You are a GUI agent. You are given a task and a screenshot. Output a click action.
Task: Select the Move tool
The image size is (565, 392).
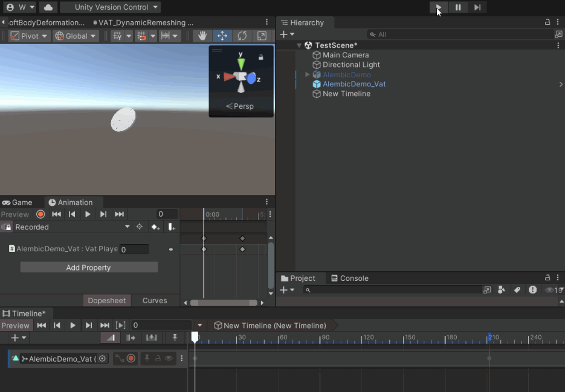[x=222, y=36]
